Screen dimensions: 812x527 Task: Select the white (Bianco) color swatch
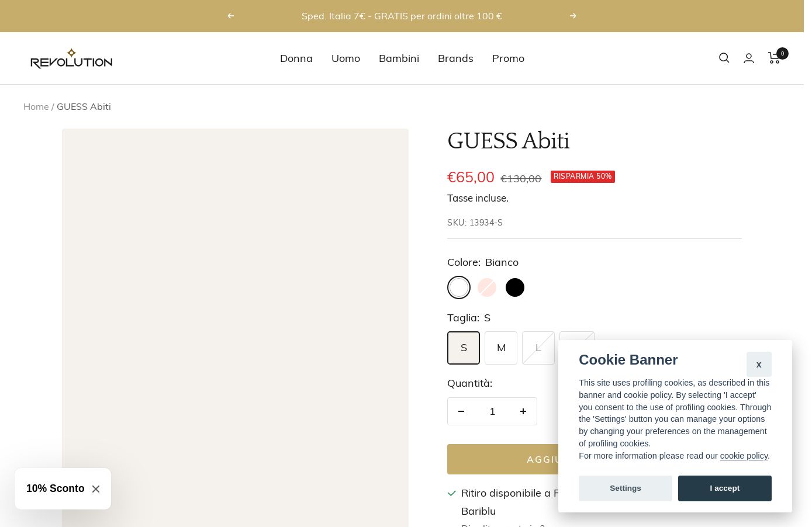[x=459, y=287]
